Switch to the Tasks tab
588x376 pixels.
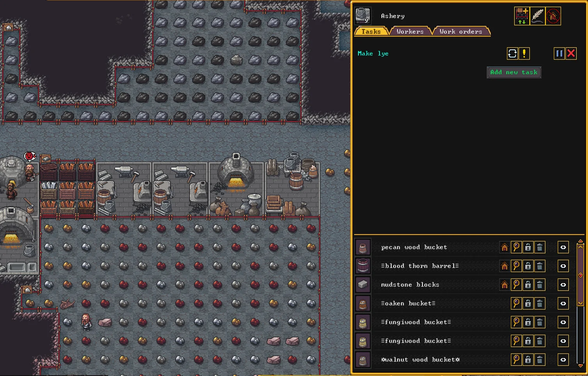(x=371, y=32)
